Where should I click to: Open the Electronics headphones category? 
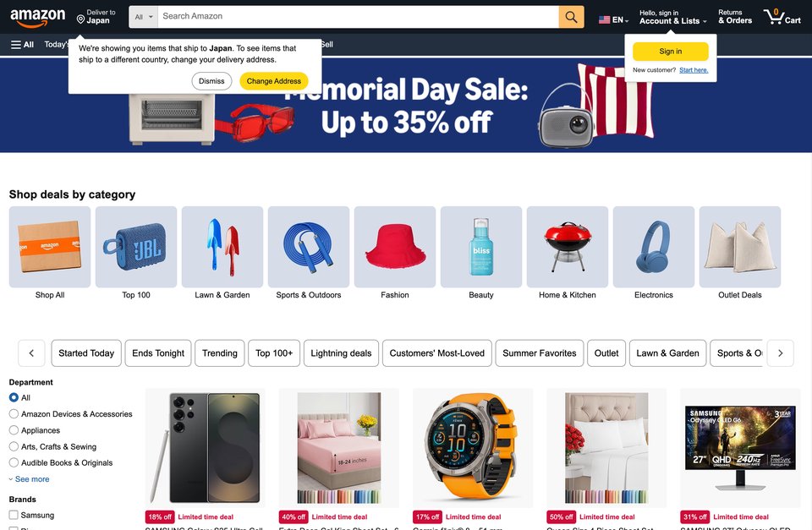[654, 247]
